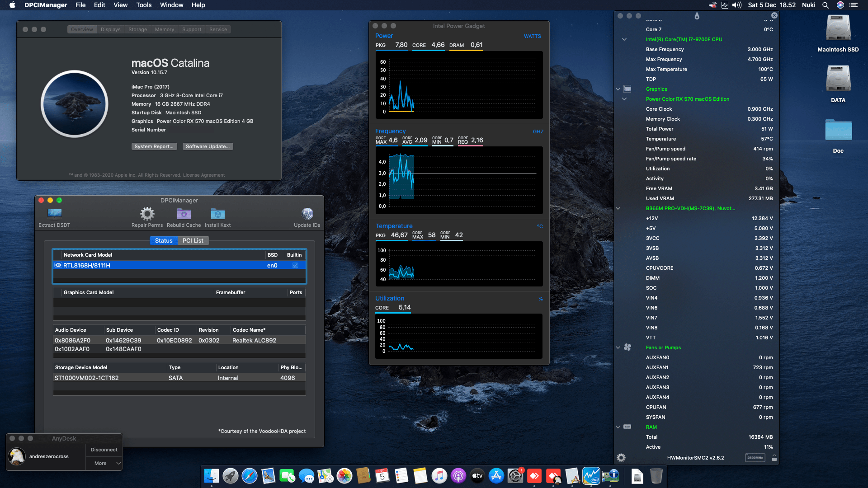Select the Repair Perms gear icon
Viewport: 868px width, 488px height.
[146, 213]
